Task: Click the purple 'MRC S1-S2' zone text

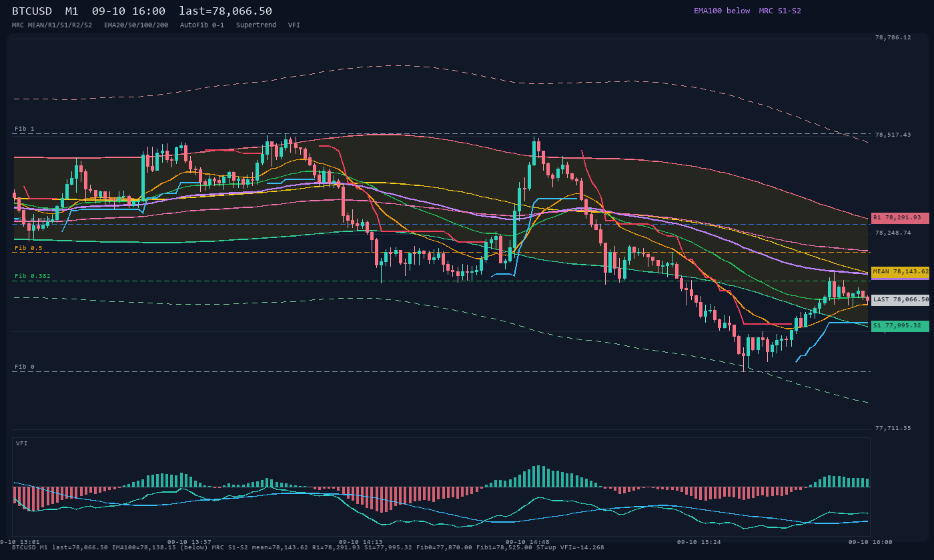Action: click(780, 11)
